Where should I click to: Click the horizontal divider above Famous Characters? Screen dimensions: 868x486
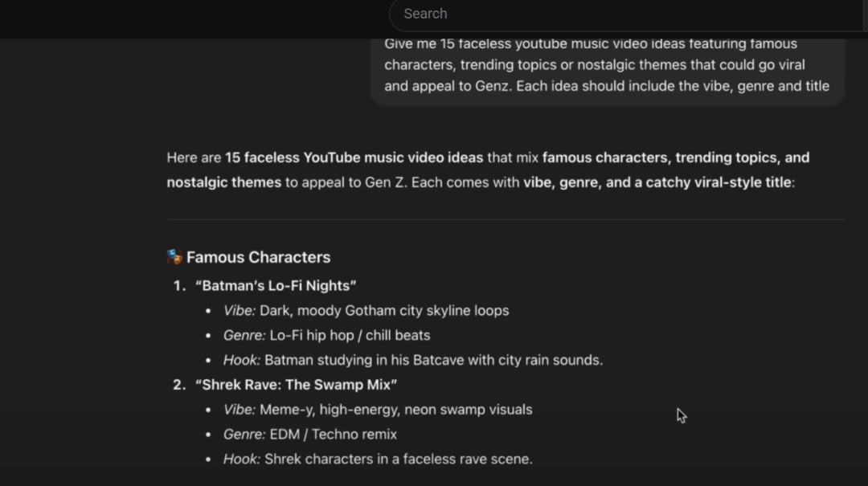point(506,219)
